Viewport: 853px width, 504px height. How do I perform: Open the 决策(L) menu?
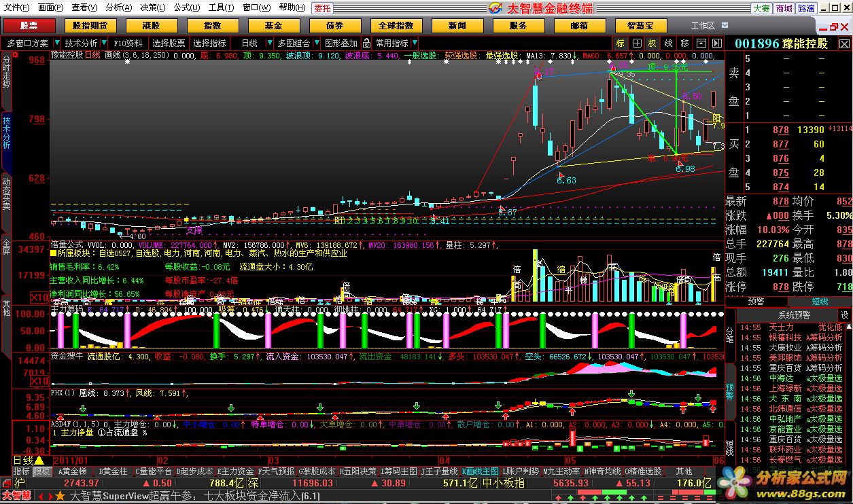tap(153, 8)
